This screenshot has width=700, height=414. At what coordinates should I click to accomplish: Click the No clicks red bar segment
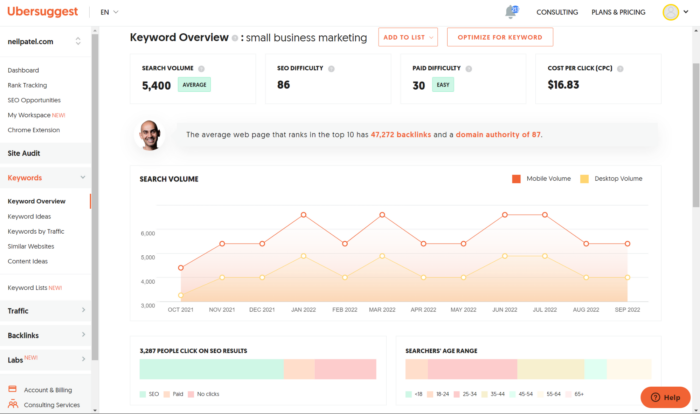tap(346, 369)
